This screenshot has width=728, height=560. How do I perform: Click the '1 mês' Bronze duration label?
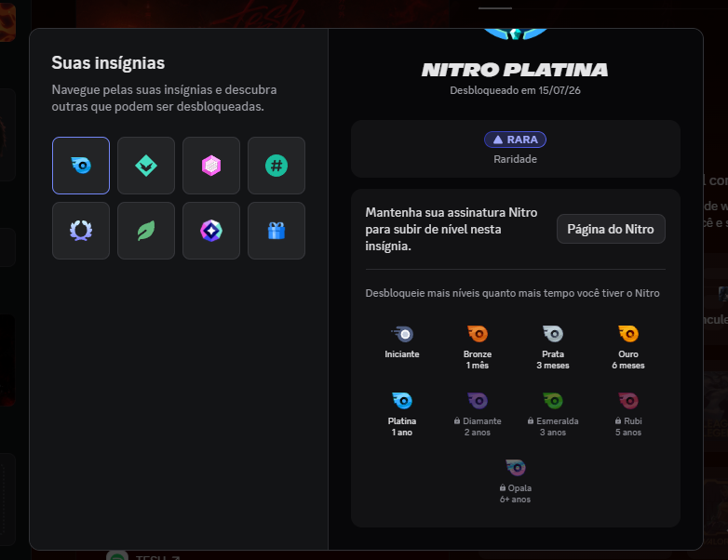478,366
